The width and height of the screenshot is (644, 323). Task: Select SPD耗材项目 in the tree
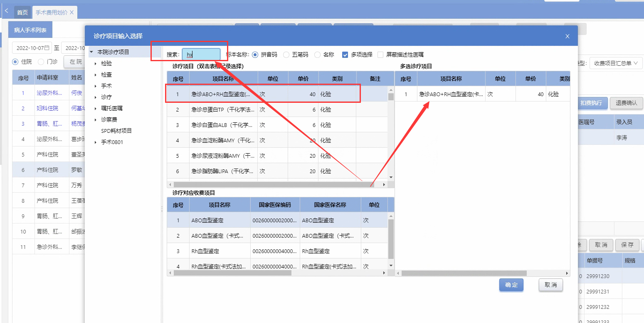tap(116, 131)
